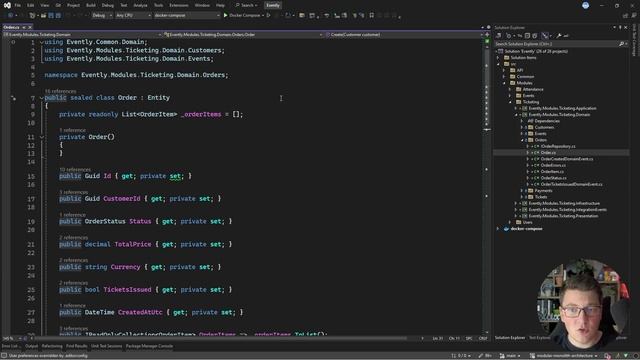Click the editor horizontal scrollbar
The image size is (640, 360).
220,338
